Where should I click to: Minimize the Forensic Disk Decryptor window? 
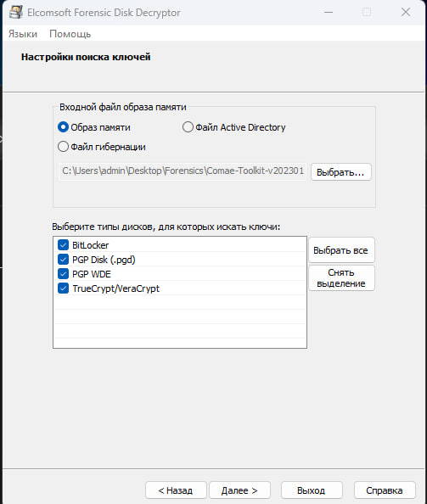click(x=329, y=12)
